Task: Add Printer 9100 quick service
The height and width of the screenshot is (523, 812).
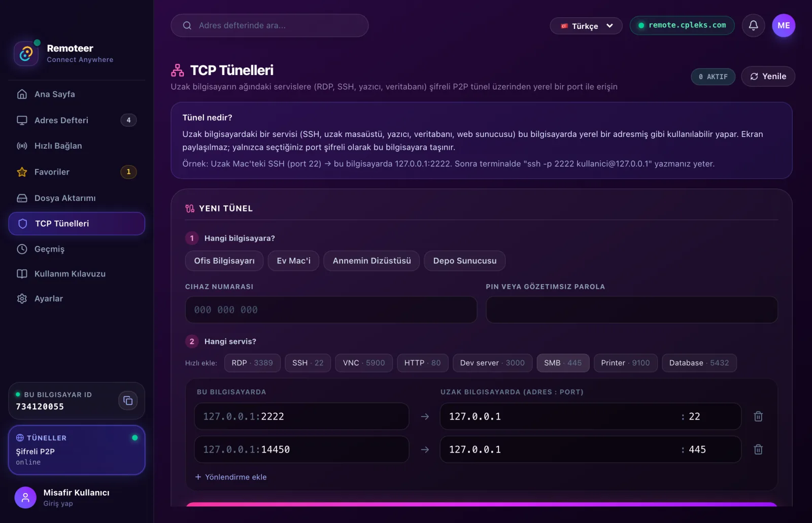Action: tap(625, 363)
